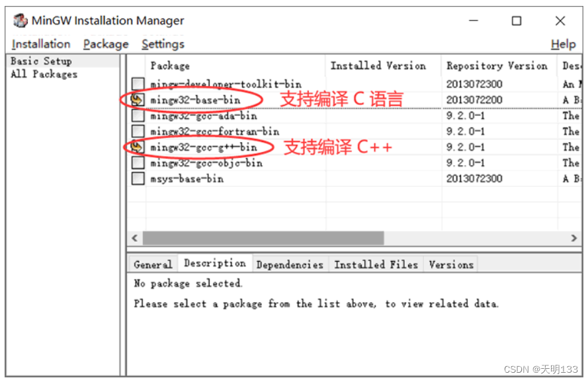Screen dimensions: 588x380
Task: Mark the mingw32-gcc-objc-bin checkbox
Action: pyautogui.click(x=138, y=163)
